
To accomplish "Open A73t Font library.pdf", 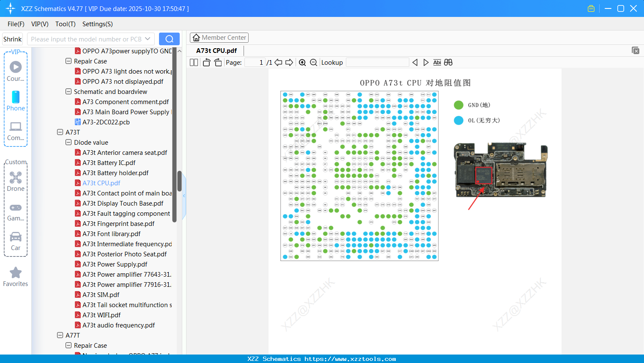I will coord(112,234).
